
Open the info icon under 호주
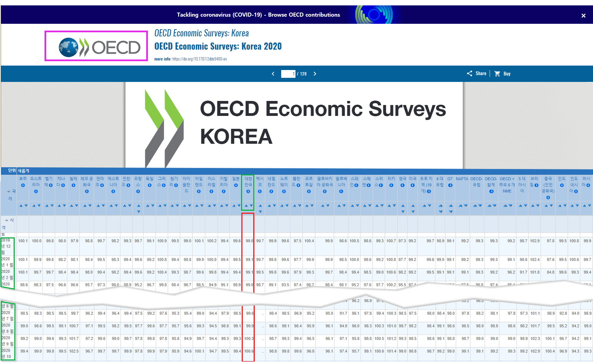23,185
